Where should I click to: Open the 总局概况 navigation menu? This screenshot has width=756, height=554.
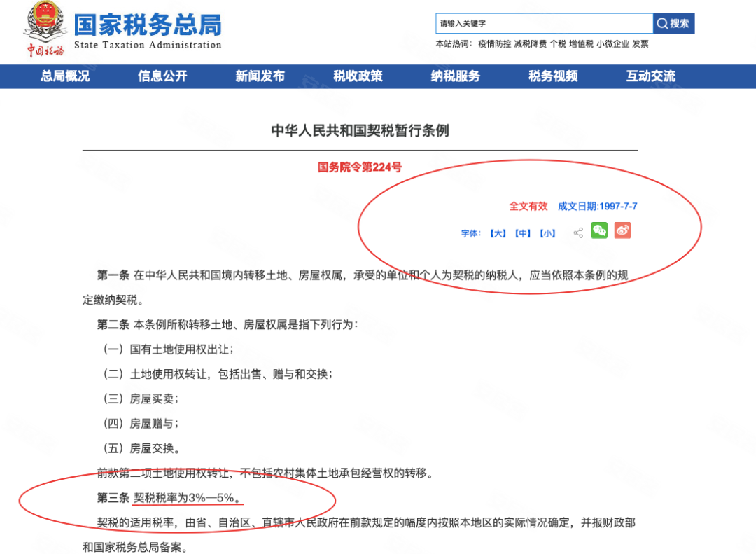(65, 76)
